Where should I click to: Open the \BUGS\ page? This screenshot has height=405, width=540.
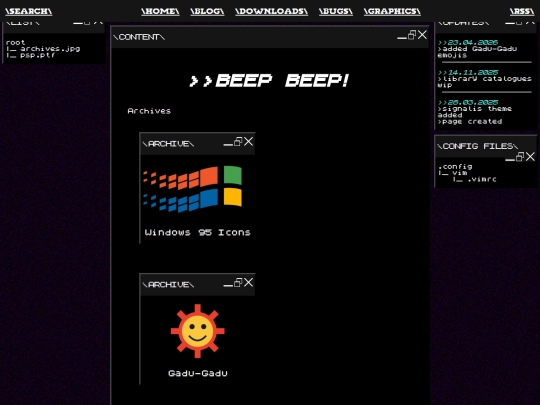click(336, 11)
